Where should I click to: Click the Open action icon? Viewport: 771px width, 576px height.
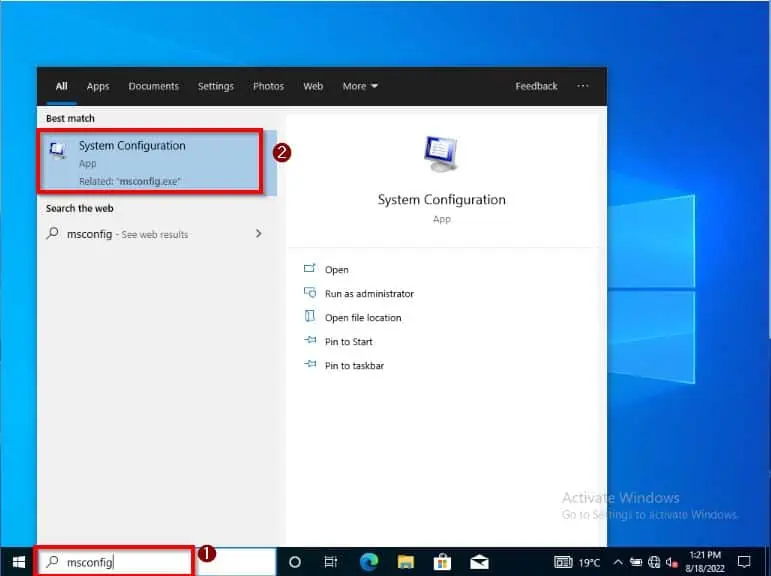(310, 268)
